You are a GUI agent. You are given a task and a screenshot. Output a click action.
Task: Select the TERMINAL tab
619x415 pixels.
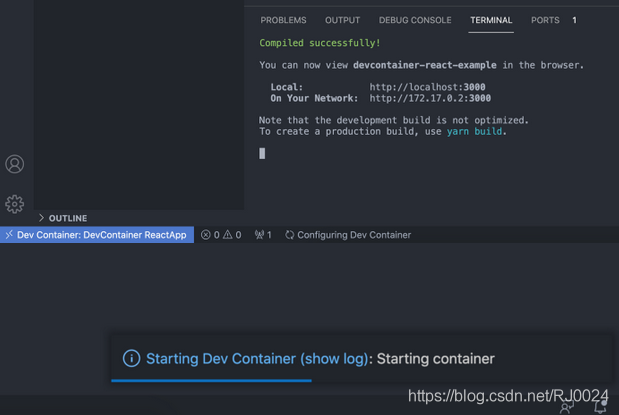click(491, 20)
